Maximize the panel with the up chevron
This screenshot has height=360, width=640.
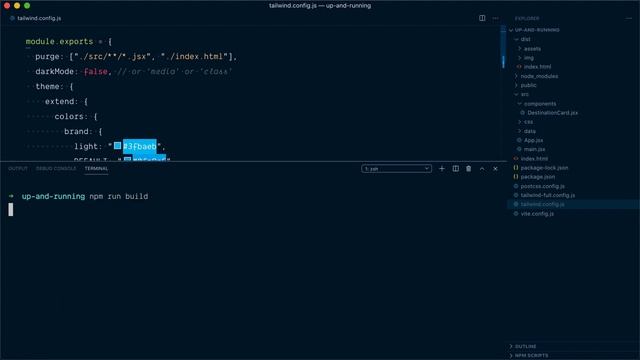coord(482,169)
